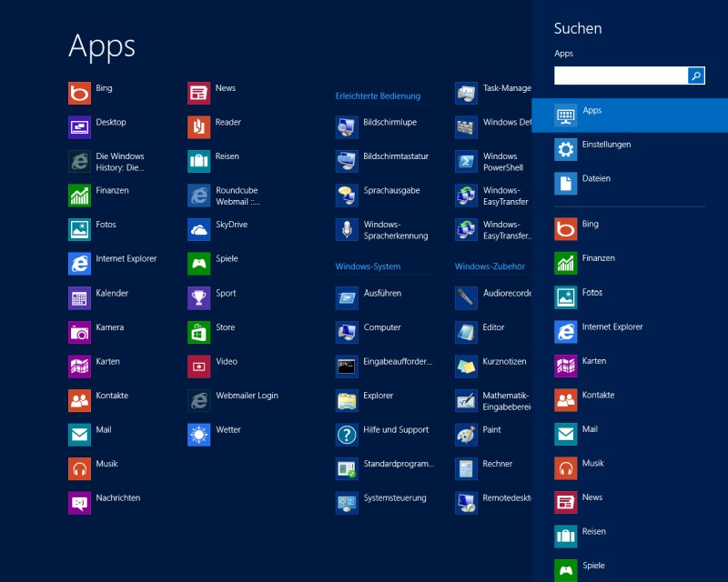Click 'Karten' text in the Apps list
728x582 pixels.
107,362
